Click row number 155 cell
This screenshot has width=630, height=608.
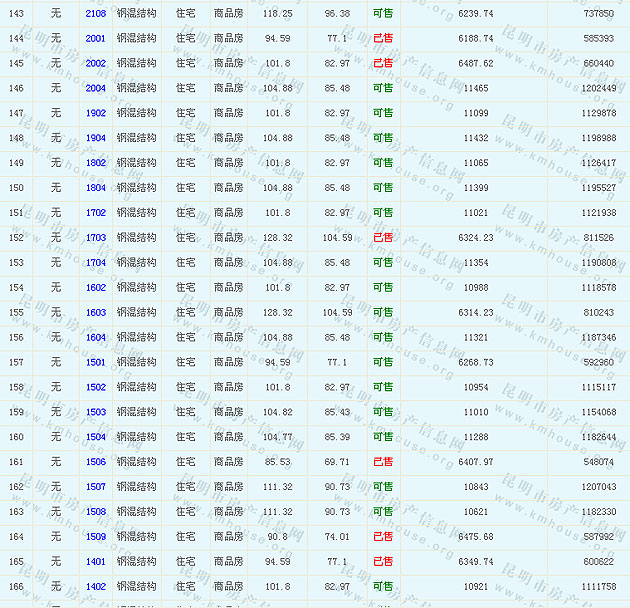pos(16,313)
